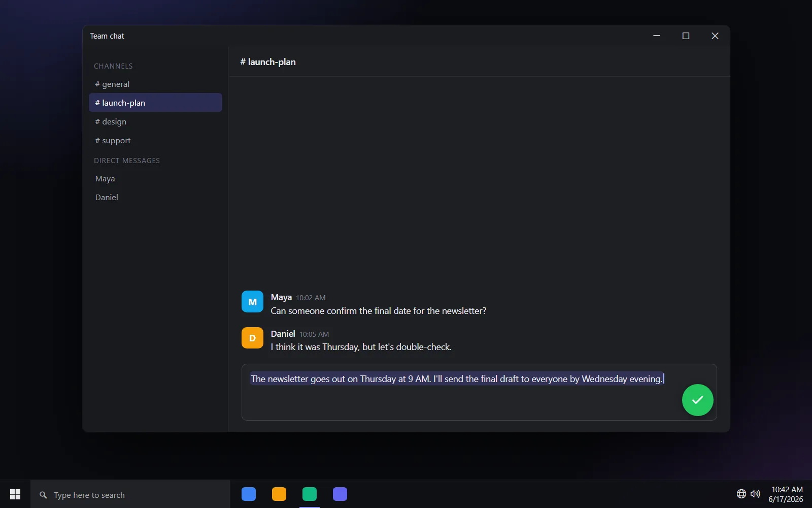Viewport: 812px width, 508px height.
Task: Send the message with the green checkmark button
Action: [x=697, y=400]
